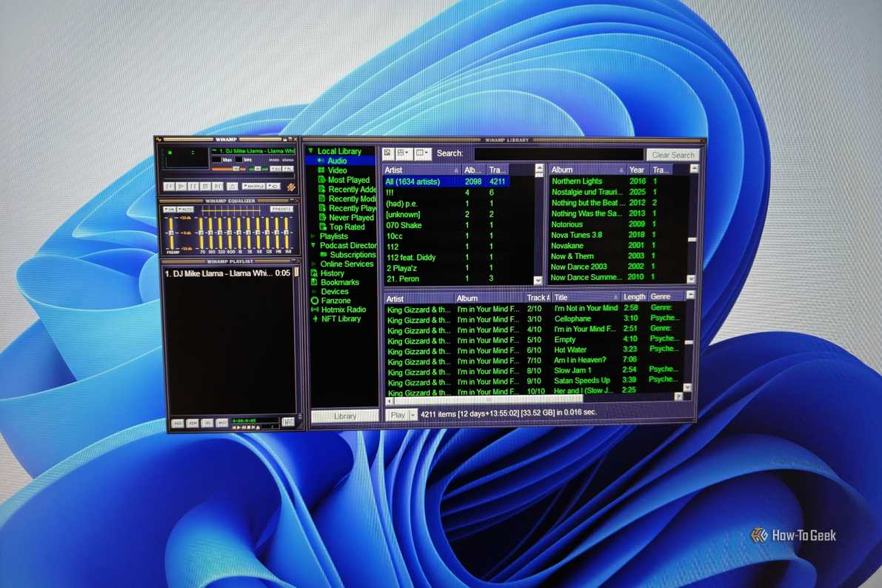The width and height of the screenshot is (882, 588).
Task: Toggle the equalizer ON button
Action: coord(170,210)
